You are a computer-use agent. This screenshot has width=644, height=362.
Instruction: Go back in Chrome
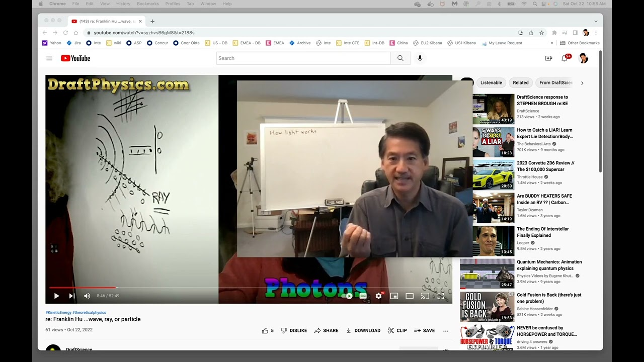click(44, 33)
